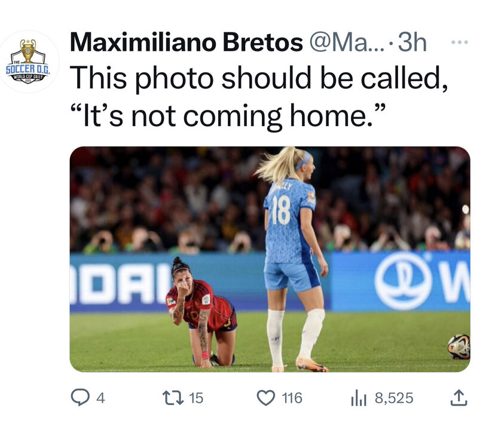The image size is (495, 448).
Task: Open the Soccer O.G. profile avatar
Action: click(x=29, y=62)
